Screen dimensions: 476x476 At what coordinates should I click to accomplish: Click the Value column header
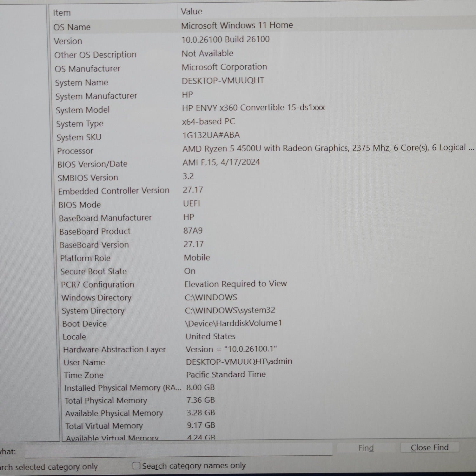(191, 12)
